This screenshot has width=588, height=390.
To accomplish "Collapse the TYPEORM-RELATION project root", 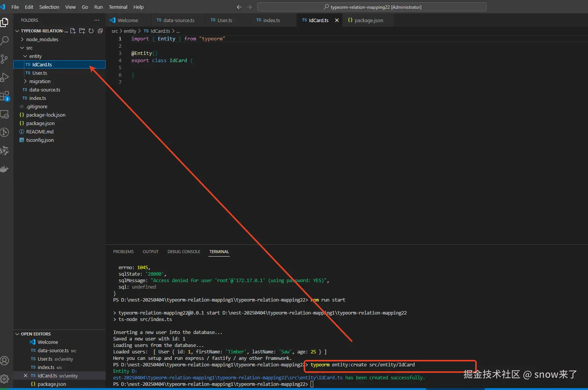I will click(17, 31).
